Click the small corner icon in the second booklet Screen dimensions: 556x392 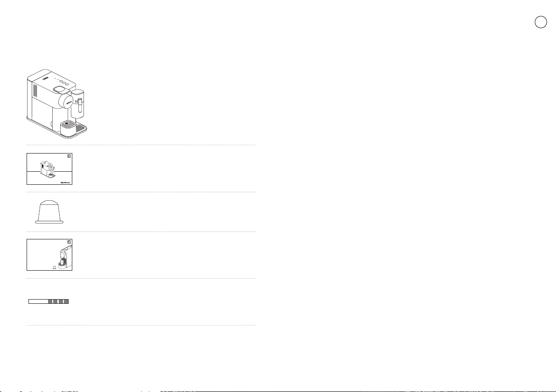[x=69, y=242]
